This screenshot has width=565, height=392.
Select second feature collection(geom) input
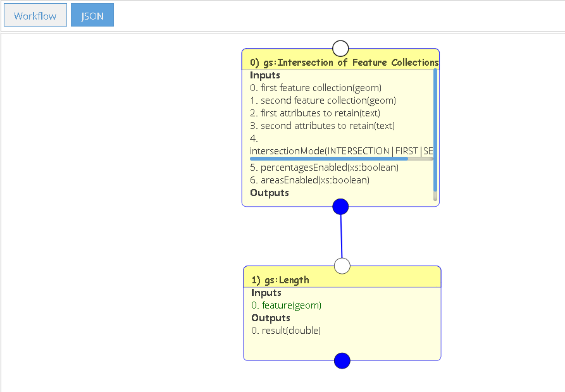point(323,101)
